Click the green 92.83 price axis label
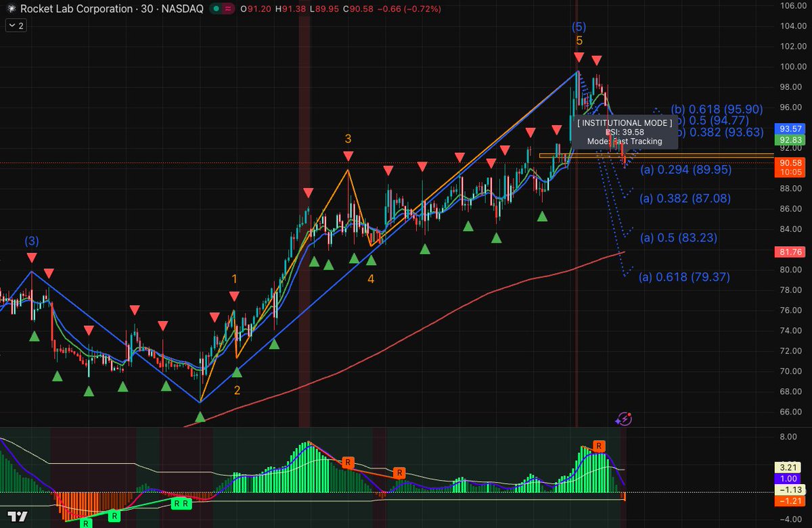This screenshot has height=528, width=812. click(790, 139)
